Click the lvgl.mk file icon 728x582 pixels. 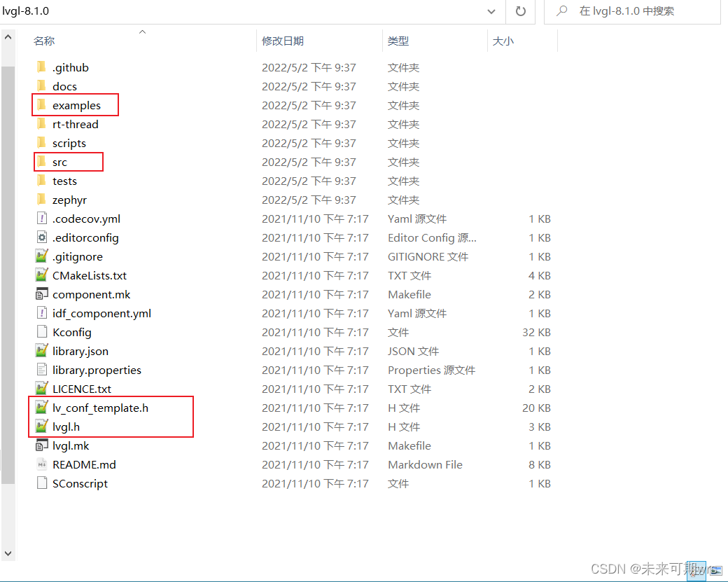42,445
